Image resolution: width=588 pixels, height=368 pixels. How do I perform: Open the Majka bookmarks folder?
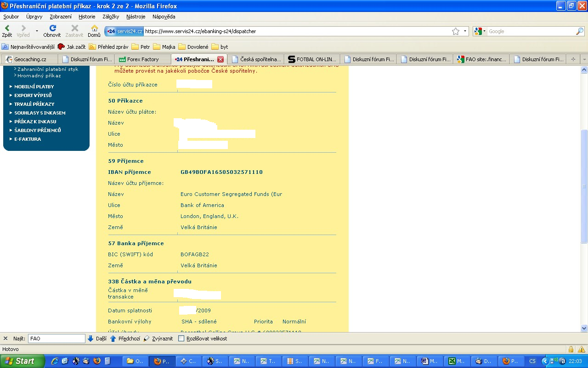click(164, 47)
